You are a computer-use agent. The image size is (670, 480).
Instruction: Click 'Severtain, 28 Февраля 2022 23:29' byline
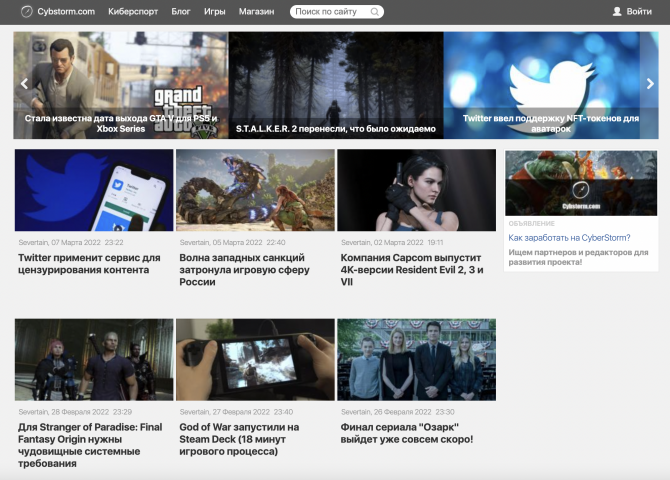click(x=75, y=412)
